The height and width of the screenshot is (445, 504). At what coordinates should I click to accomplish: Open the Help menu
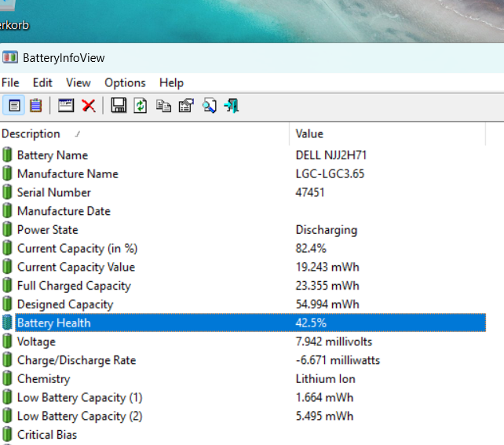[x=171, y=83]
